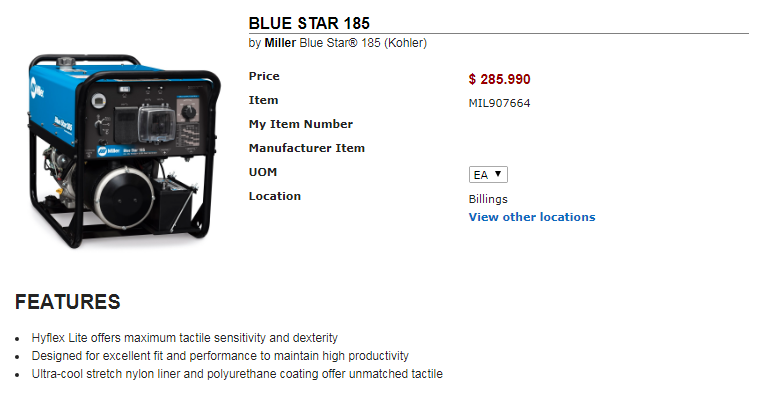Image resolution: width=758 pixels, height=395 pixels.
Task: Click the Price field label
Action: (264, 76)
